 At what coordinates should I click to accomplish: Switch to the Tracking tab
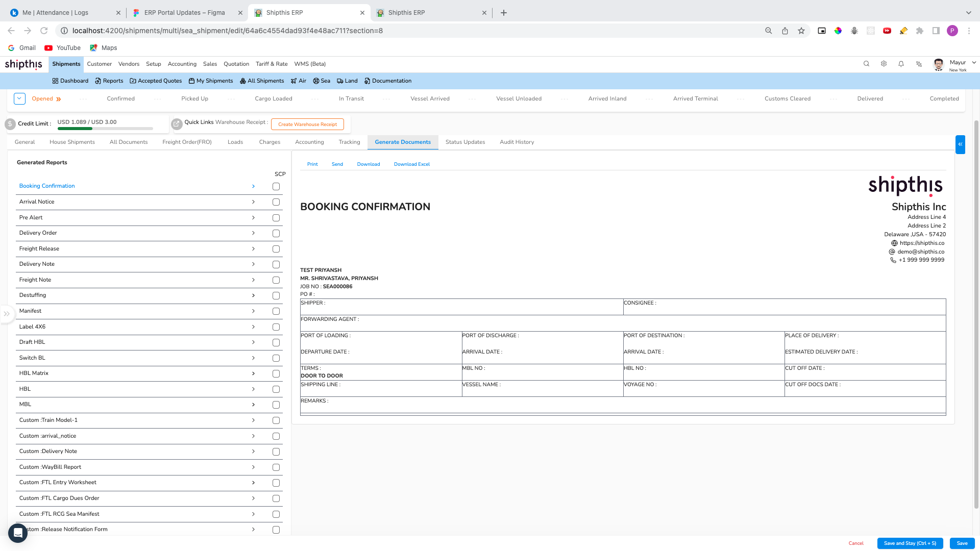[349, 142]
